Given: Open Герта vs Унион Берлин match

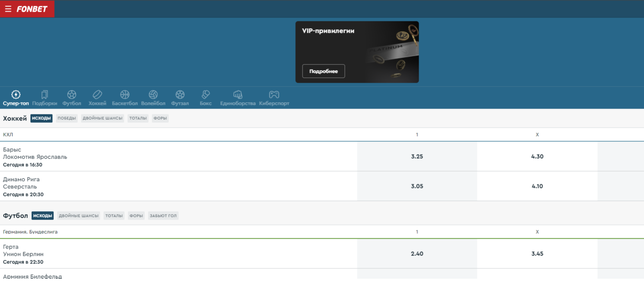Looking at the screenshot, I should point(23,250).
